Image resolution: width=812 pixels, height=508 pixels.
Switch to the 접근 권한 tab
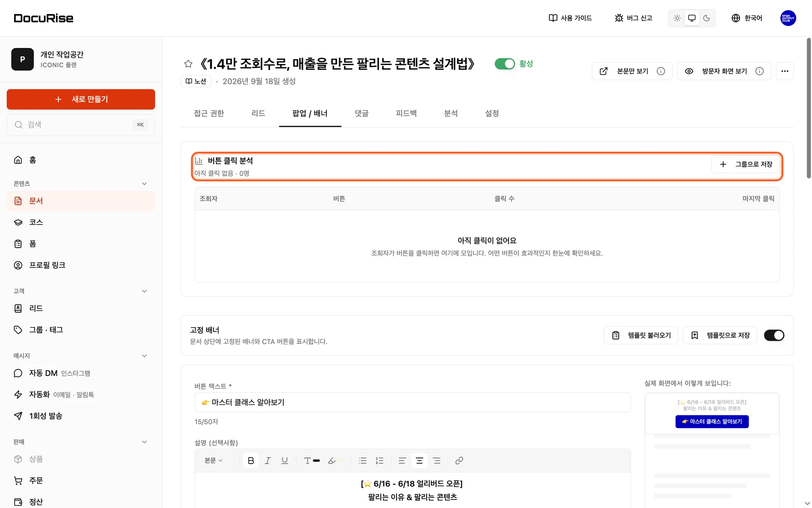pyautogui.click(x=209, y=113)
